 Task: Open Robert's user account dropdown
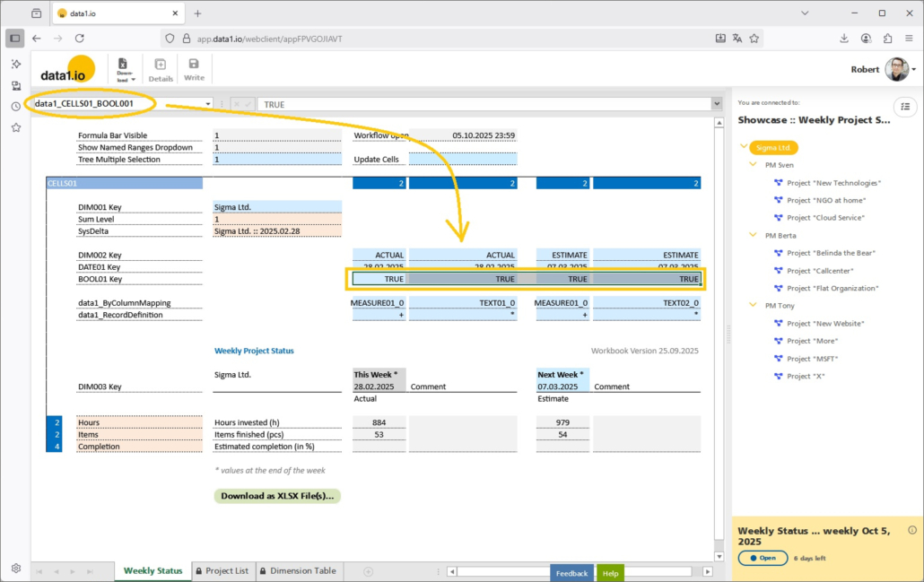tap(913, 69)
